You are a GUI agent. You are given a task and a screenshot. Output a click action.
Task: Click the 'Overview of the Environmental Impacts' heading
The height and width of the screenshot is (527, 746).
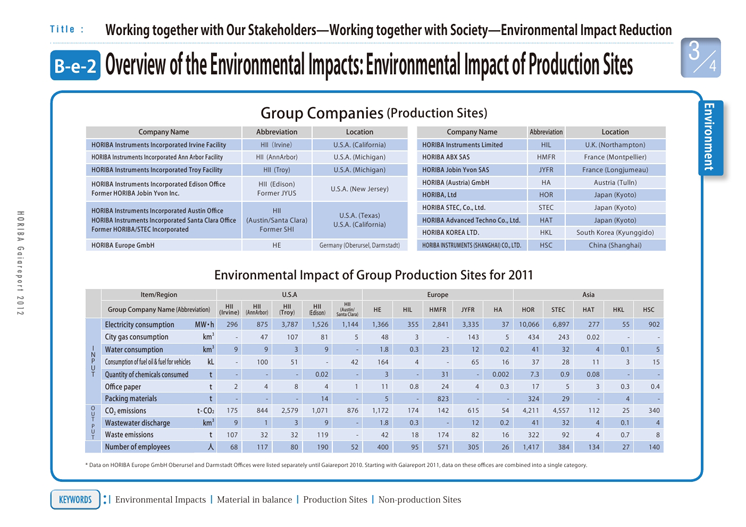369,65
